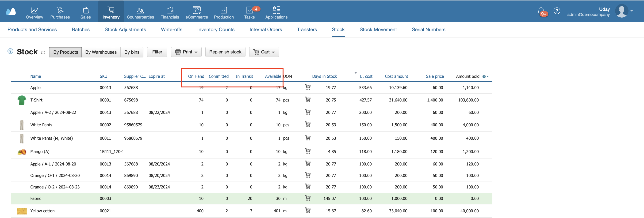Open the Yellow cotton thumbnail

[22, 211]
